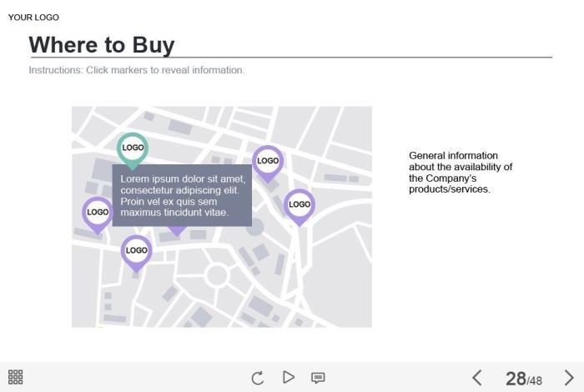Advance with the next slide arrow
Viewport: 584px width, 392px height.
pyautogui.click(x=569, y=378)
